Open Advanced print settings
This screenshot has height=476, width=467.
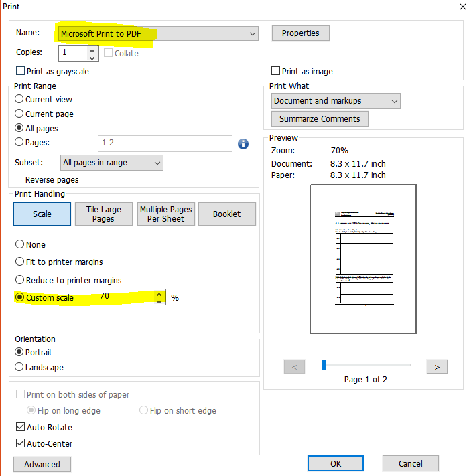pos(42,464)
